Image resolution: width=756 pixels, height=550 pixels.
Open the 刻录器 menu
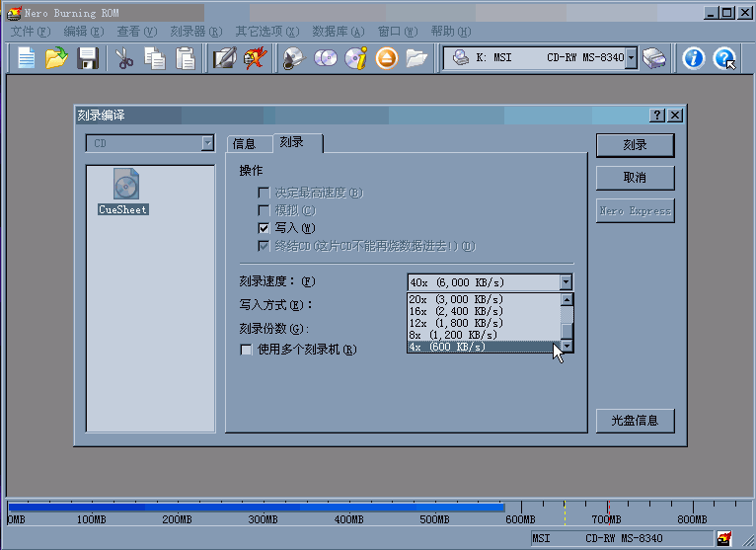[194, 32]
